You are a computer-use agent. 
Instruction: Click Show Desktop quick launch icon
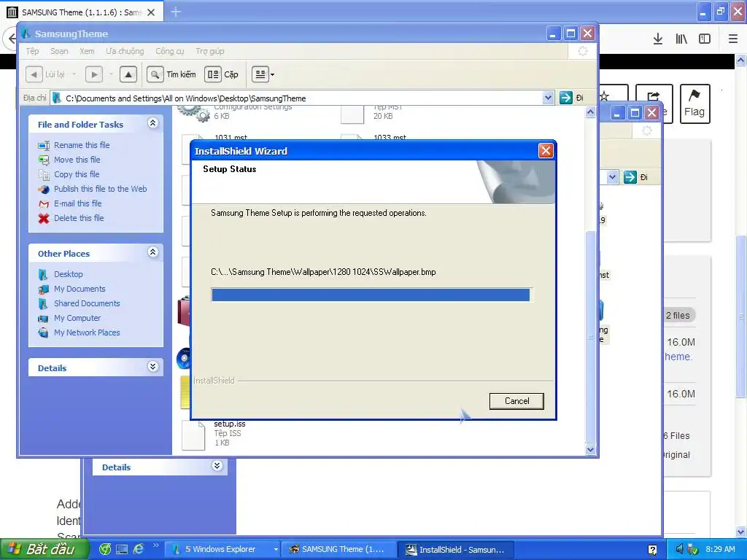[x=122, y=549]
